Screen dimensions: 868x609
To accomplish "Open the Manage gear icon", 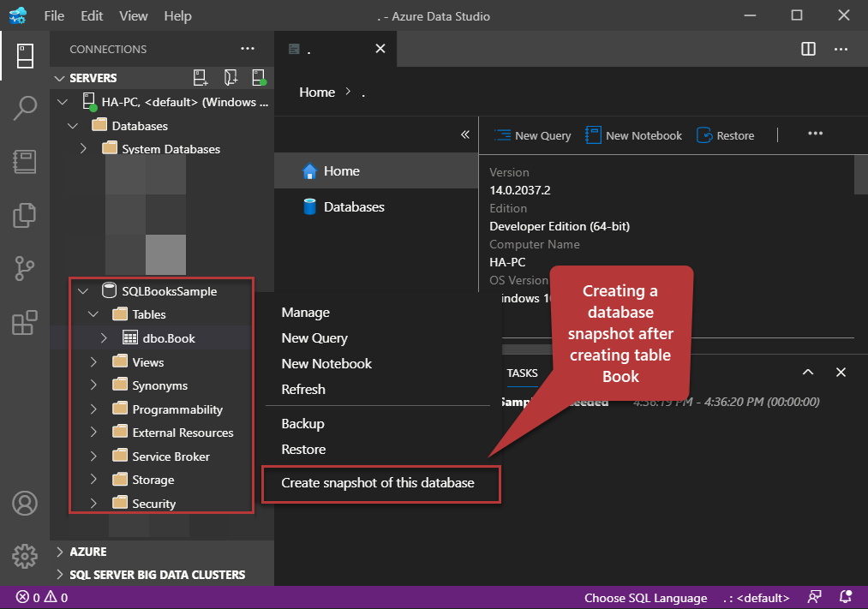I will 25,556.
